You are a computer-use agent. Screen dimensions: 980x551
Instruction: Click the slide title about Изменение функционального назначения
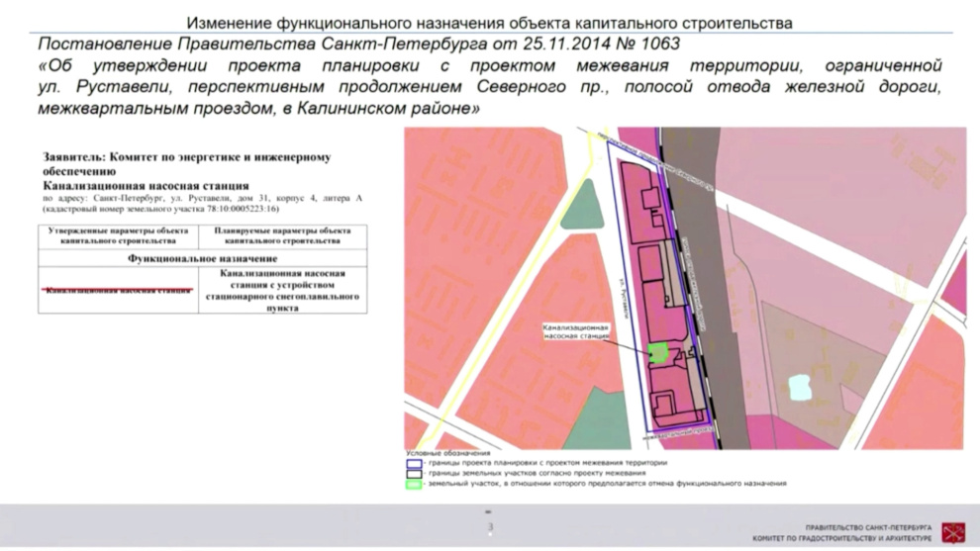pyautogui.click(x=489, y=22)
